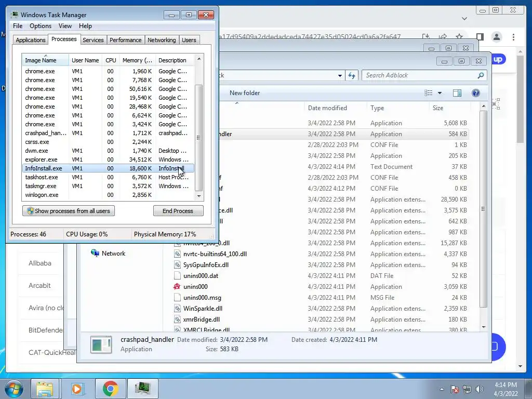
Task: Select the unins000 application icon
Action: coord(177,286)
